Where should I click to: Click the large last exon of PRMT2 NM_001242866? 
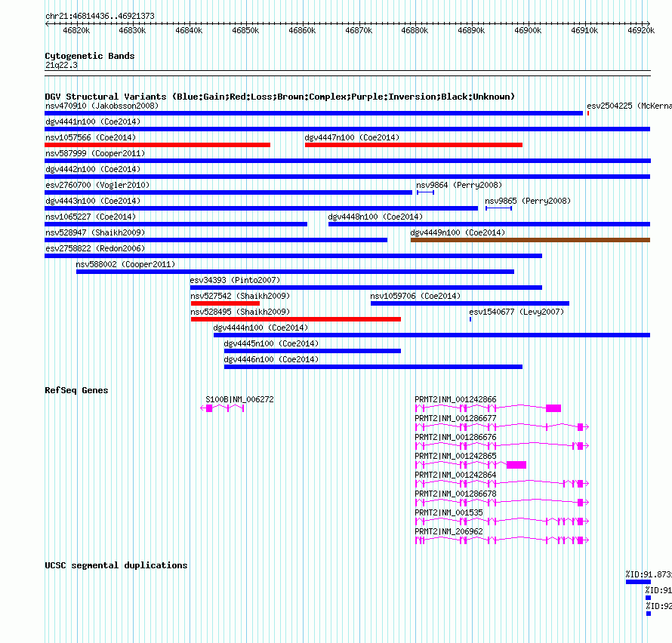click(553, 408)
